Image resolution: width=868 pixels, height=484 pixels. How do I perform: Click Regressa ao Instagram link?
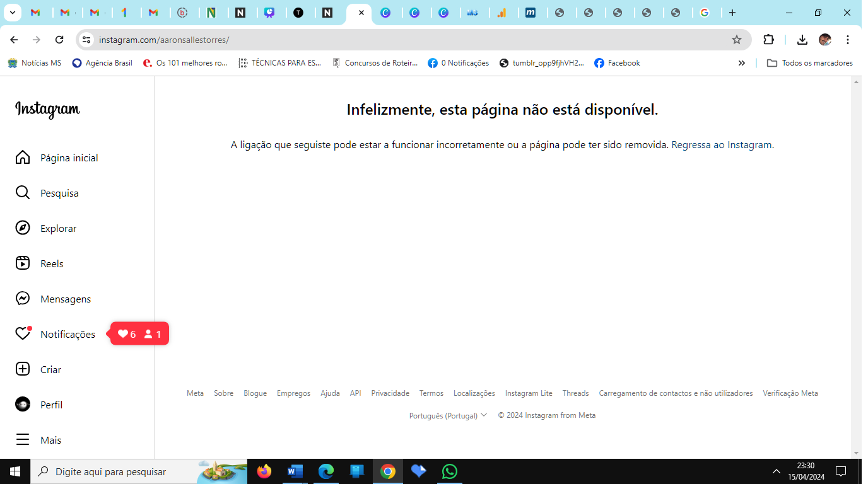tap(722, 145)
